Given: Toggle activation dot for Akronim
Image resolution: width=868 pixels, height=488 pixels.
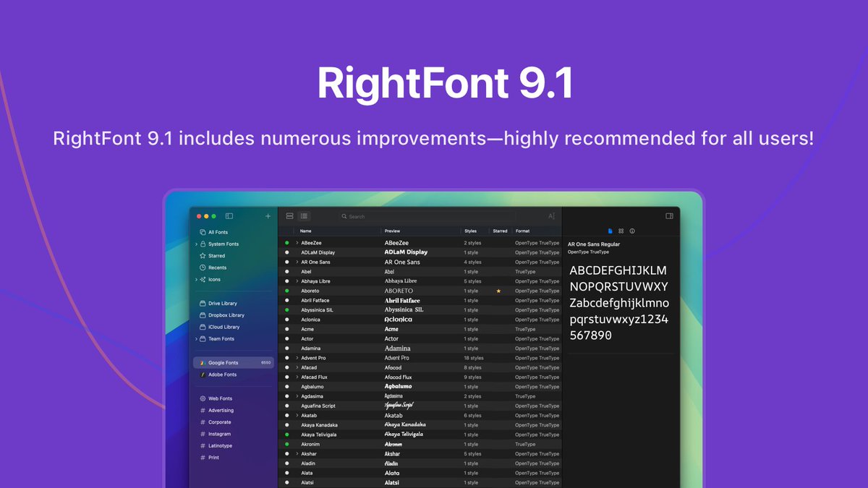Looking at the screenshot, I should (x=286, y=445).
